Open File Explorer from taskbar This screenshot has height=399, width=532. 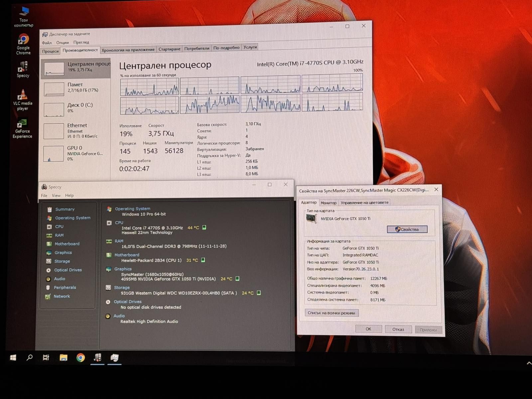pyautogui.click(x=63, y=358)
